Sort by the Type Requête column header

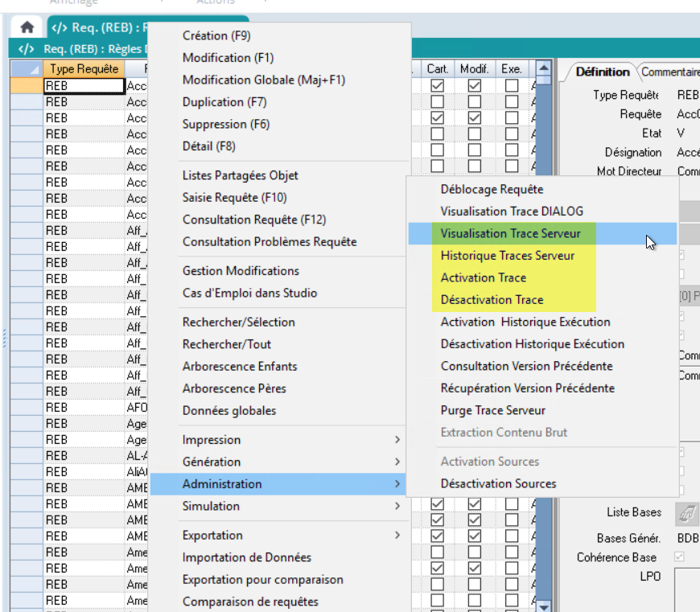pos(84,69)
